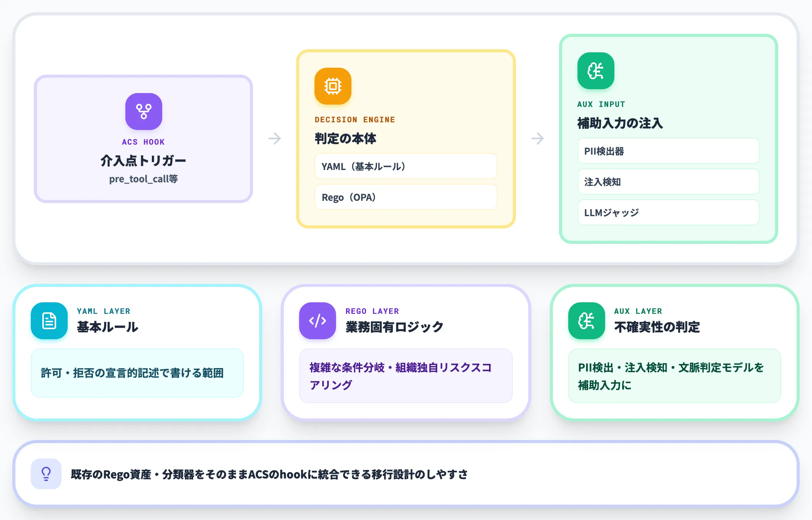
Task: Click the orange Decision Engine chip icon
Action: pos(333,86)
